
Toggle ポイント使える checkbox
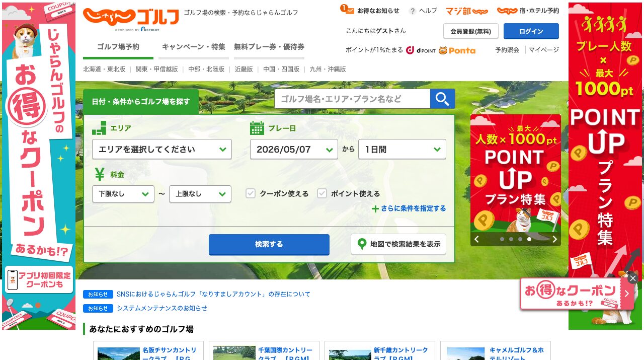point(322,193)
